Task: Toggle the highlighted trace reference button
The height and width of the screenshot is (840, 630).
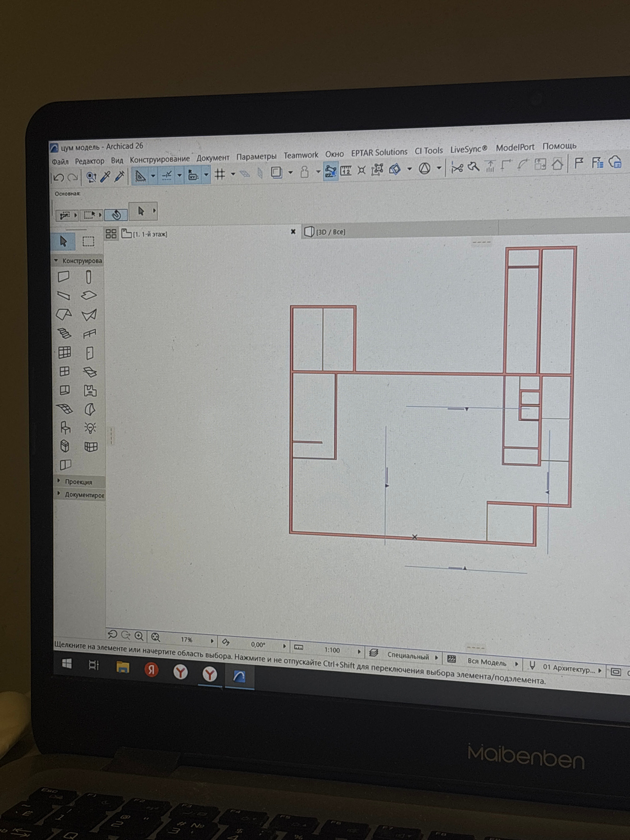Action: tap(330, 171)
